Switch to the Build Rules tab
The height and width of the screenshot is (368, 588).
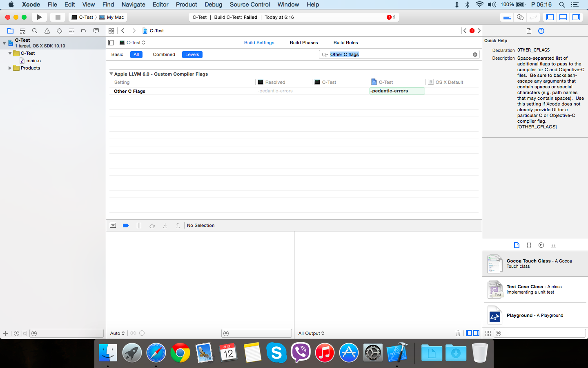click(345, 43)
